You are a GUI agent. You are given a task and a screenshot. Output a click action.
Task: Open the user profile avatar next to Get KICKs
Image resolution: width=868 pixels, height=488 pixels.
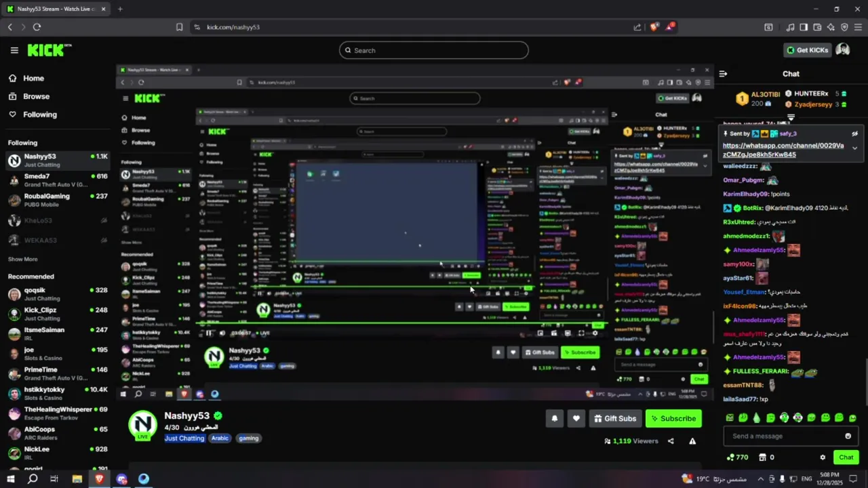[842, 50]
